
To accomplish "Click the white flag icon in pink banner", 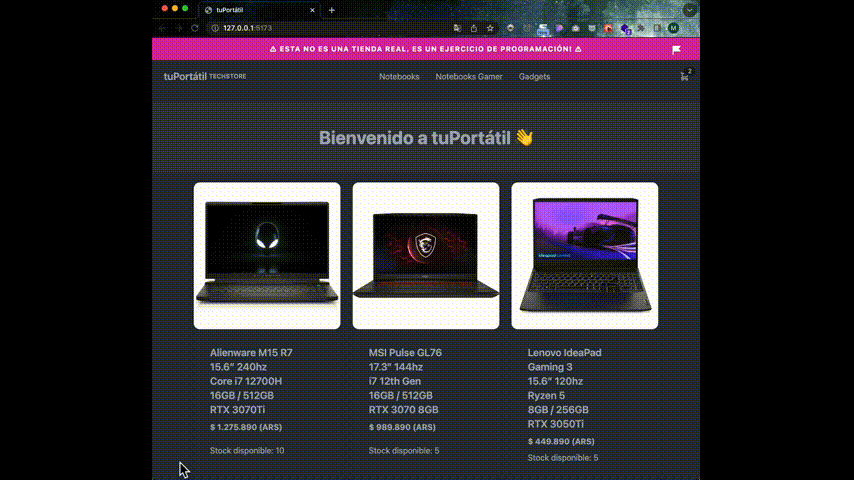I will pos(676,50).
